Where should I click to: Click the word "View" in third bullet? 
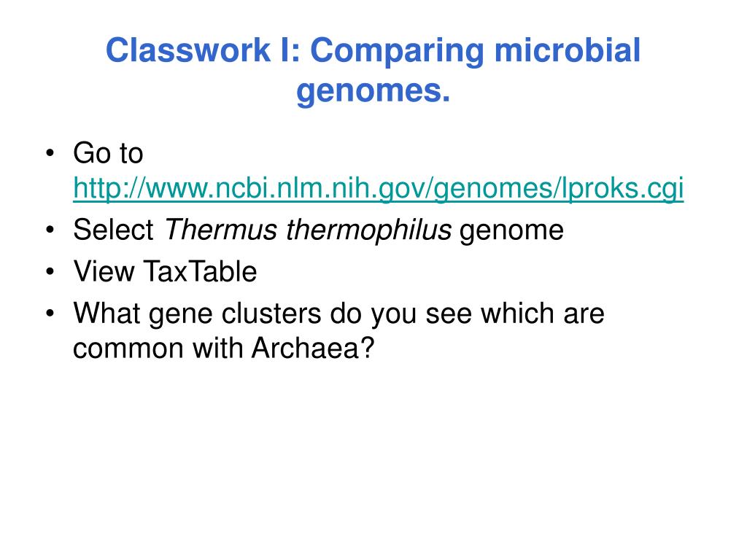[x=104, y=271]
